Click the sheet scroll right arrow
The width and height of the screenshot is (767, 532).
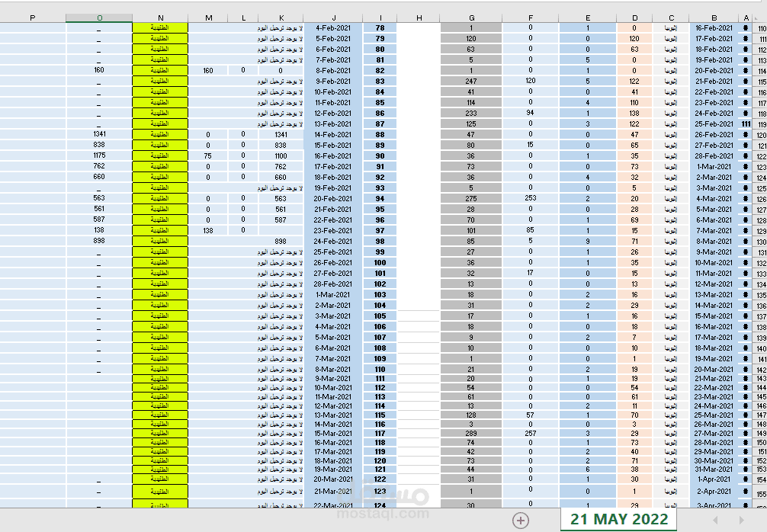tap(742, 521)
